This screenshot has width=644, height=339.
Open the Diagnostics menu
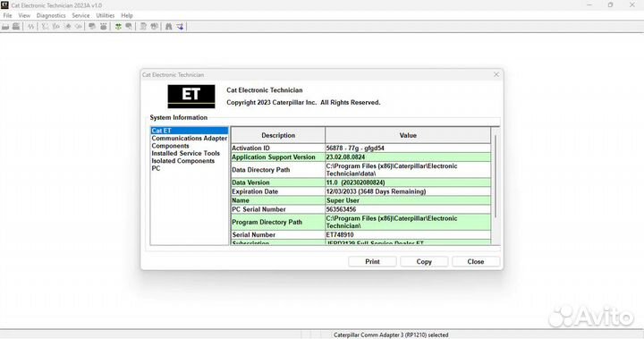51,15
